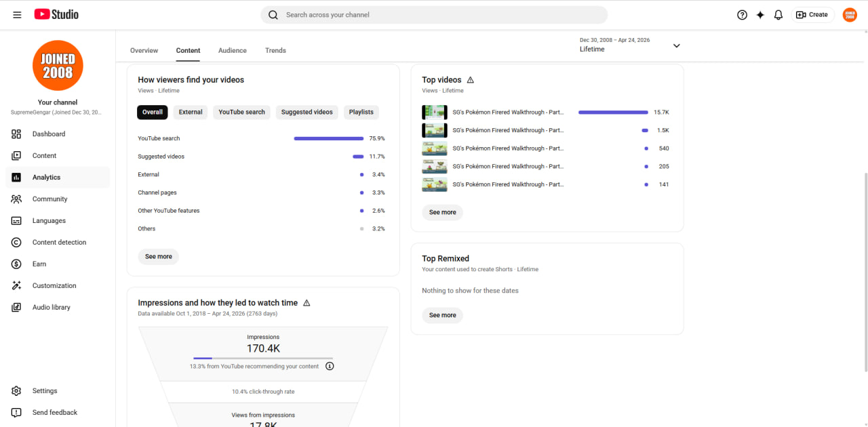Click the Content detection copyright icon

[17, 243]
